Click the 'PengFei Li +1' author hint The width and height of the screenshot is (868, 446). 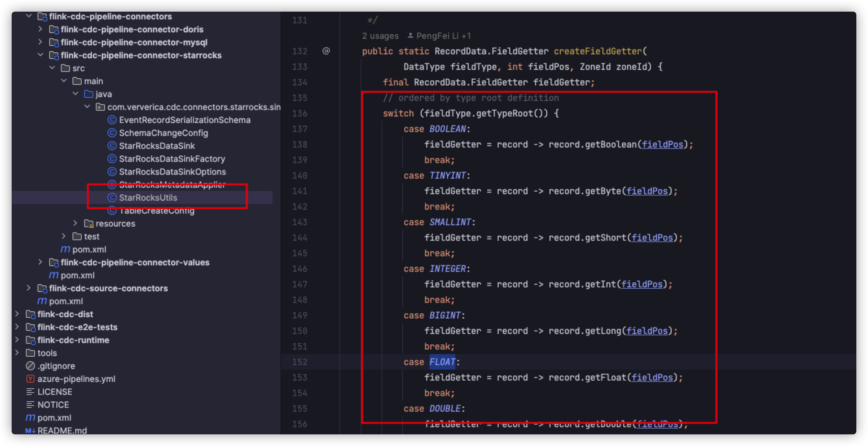coord(439,36)
